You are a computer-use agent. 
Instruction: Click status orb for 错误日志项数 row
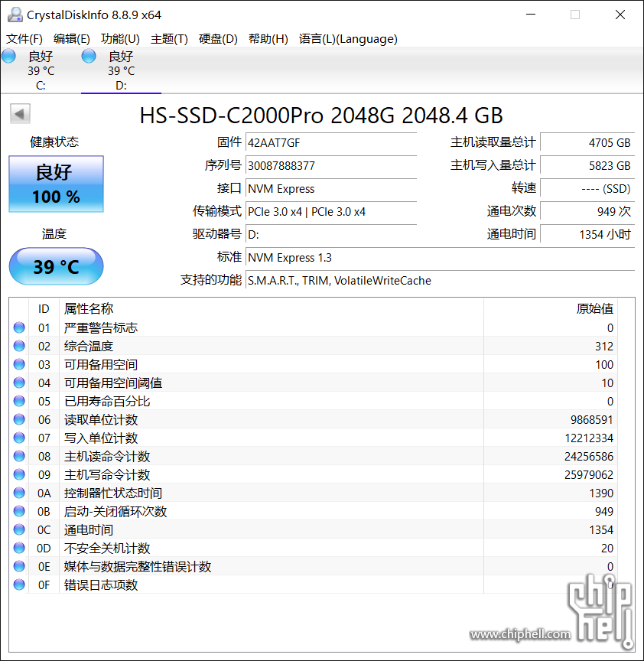[x=19, y=584]
